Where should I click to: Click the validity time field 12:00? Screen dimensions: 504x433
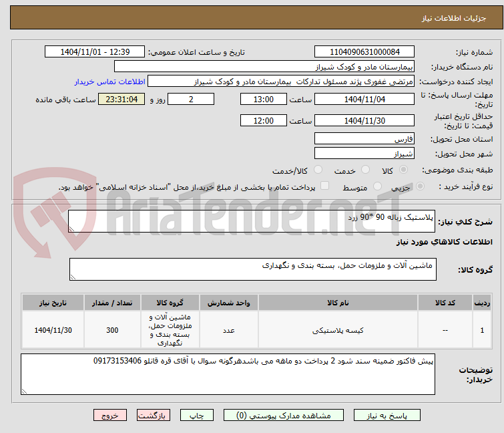click(x=264, y=121)
